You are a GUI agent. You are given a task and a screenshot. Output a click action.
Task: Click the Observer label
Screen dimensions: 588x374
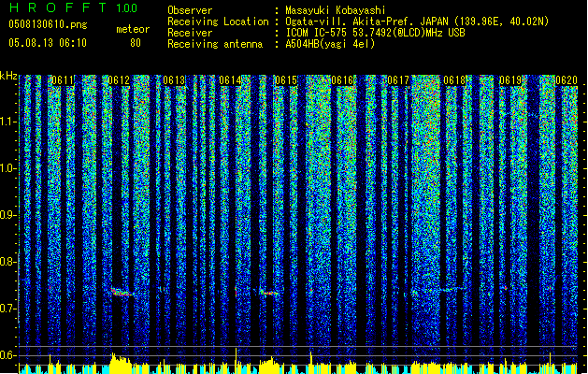coord(190,10)
